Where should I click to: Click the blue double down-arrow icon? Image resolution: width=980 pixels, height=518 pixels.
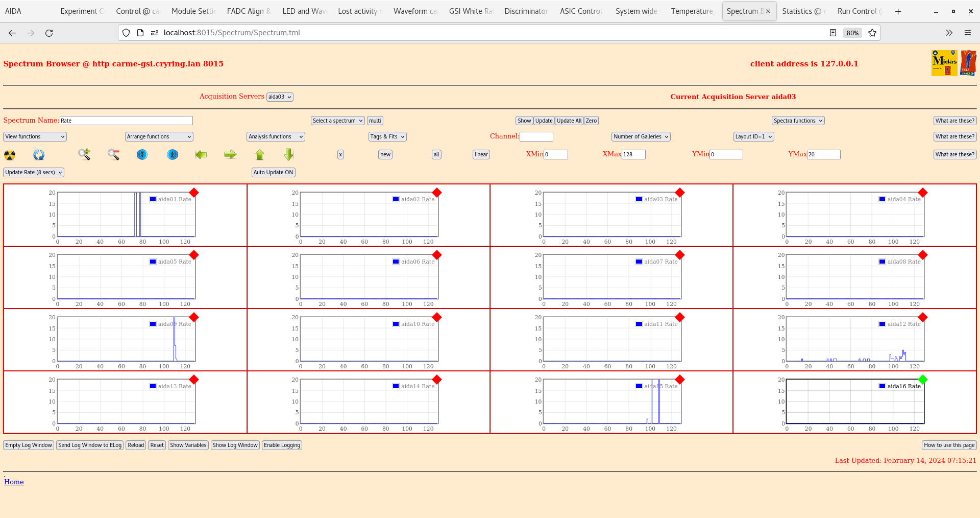tap(142, 155)
